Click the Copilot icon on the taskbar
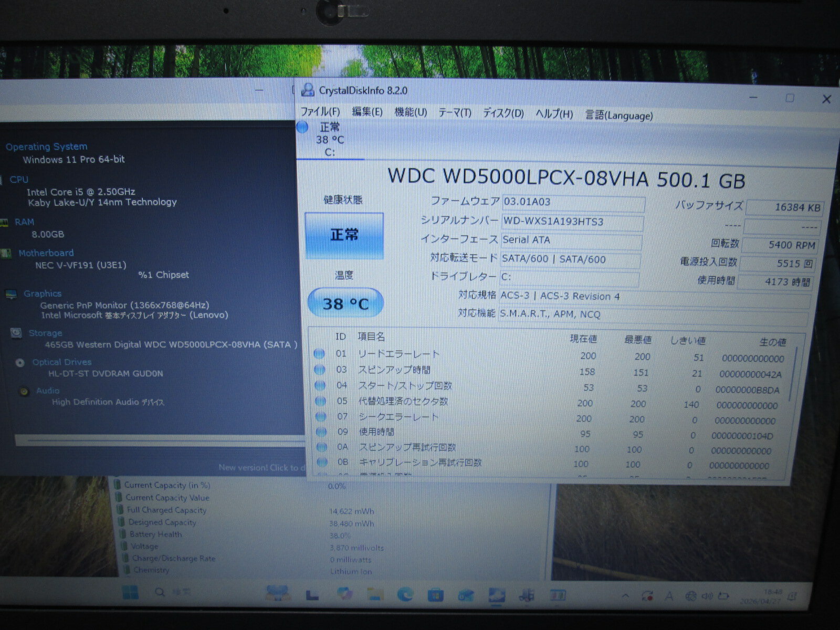The image size is (840, 630). pyautogui.click(x=345, y=593)
